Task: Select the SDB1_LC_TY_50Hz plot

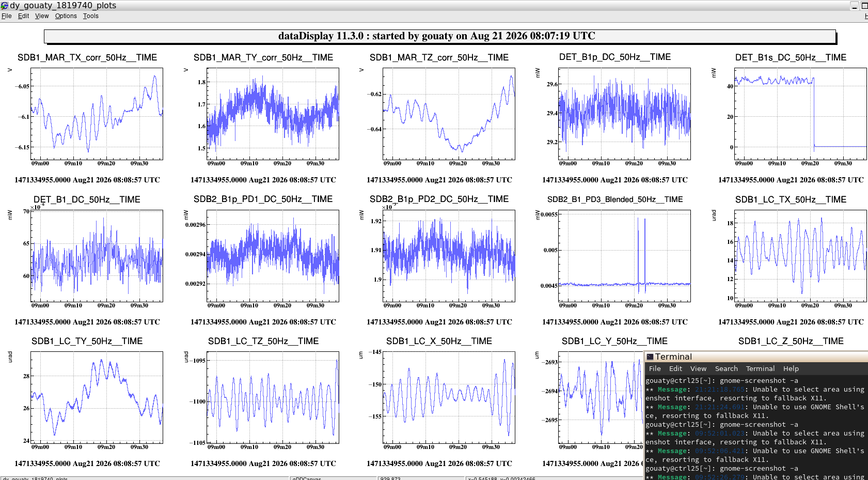Action: click(x=97, y=397)
